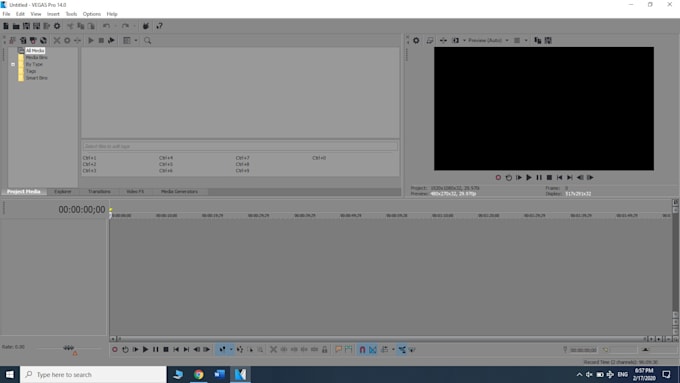Open the Edit menu
The image size is (680, 383).
pos(20,14)
